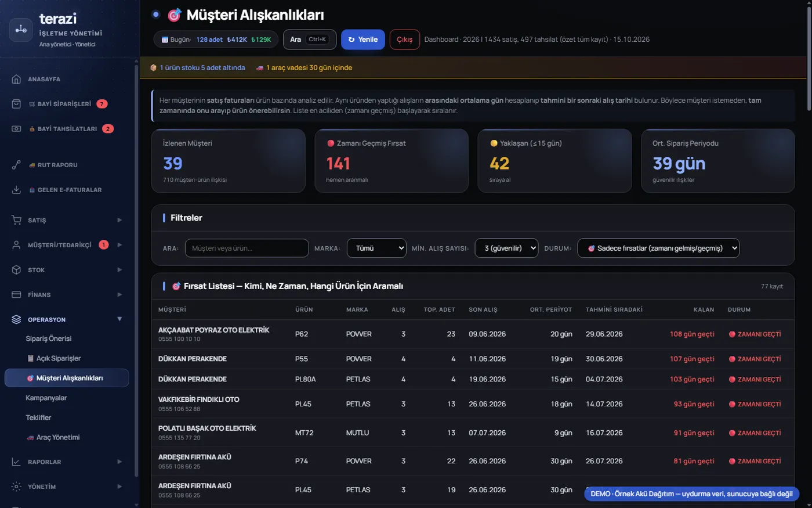Image resolution: width=812 pixels, height=508 pixels.
Task: Open Araç Yönetimi menu item
Action: 53,437
